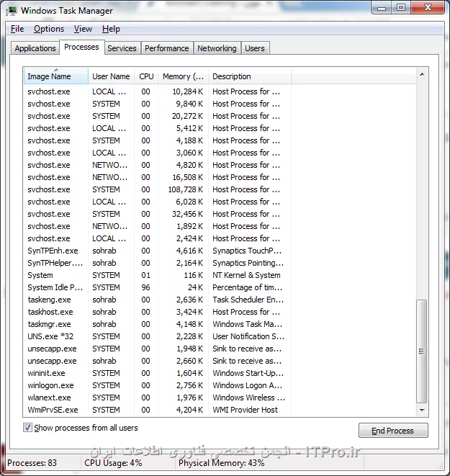Select the SynTPEnh.exe process row
The image size is (450, 476).
pos(157,251)
